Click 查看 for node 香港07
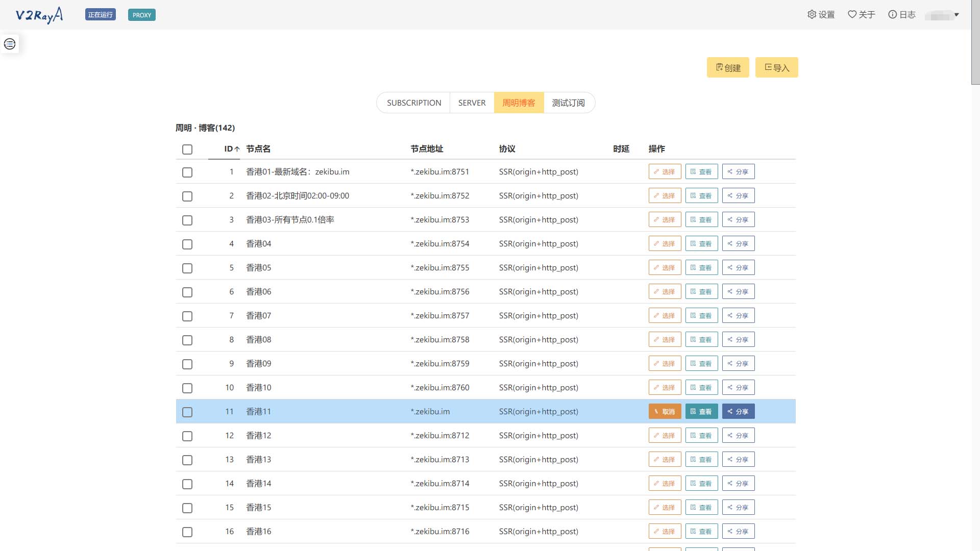 coord(701,315)
